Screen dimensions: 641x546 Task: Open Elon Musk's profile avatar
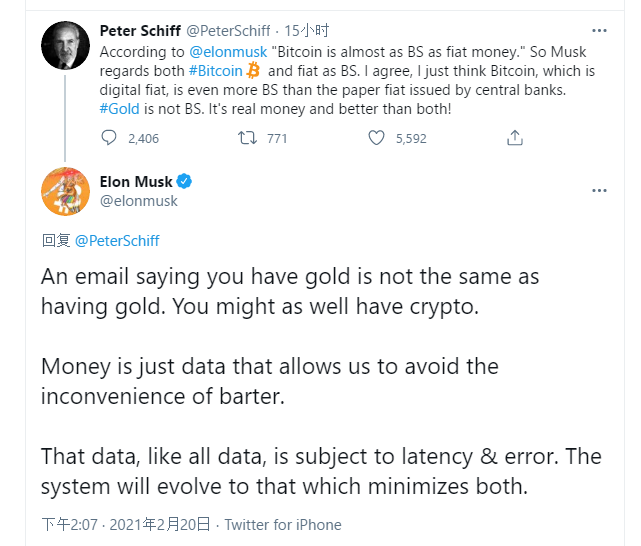(65, 191)
